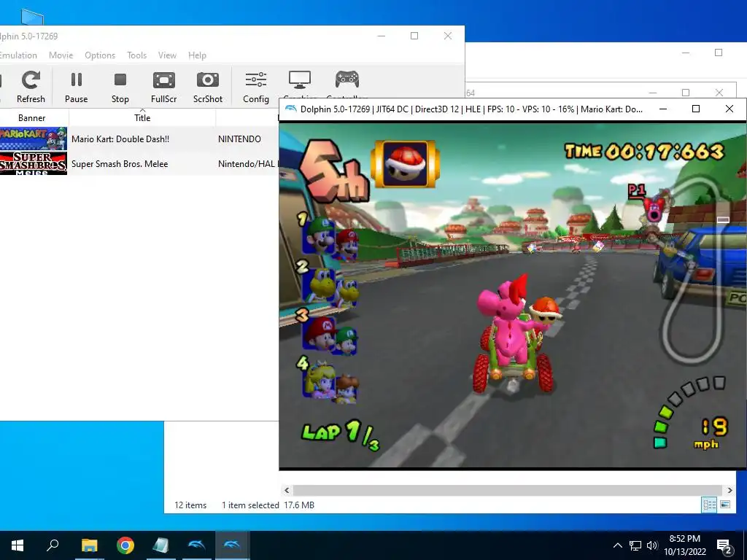Image resolution: width=747 pixels, height=560 pixels.
Task: Open the Config toolbar button
Action: tap(256, 87)
